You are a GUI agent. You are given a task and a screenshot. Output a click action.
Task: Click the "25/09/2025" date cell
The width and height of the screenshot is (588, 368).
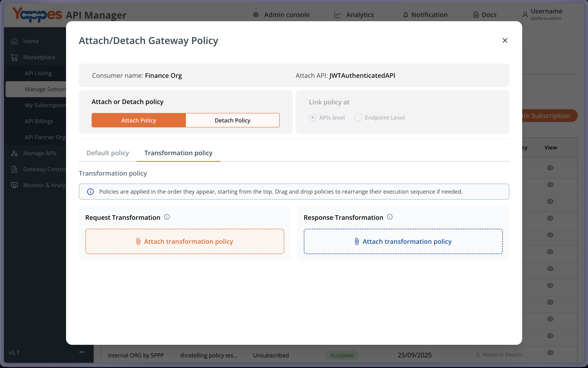(x=414, y=355)
